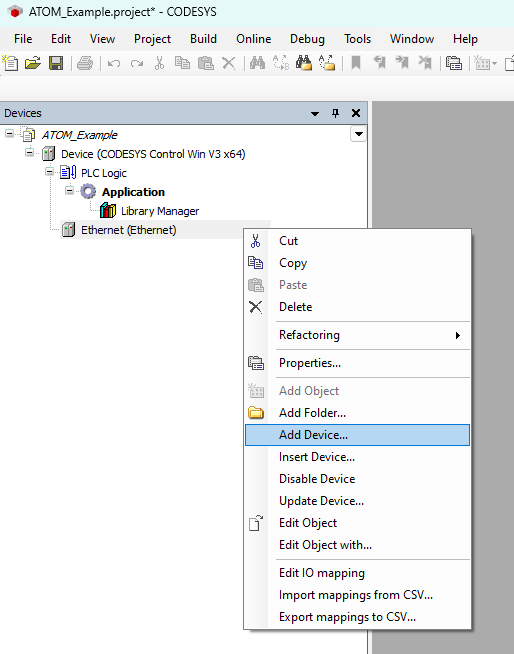The height and width of the screenshot is (654, 514).
Task: Select Library Manager tree item
Action: point(160,211)
